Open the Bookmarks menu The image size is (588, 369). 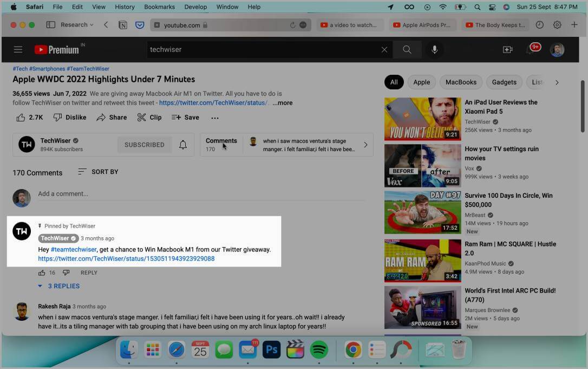(x=159, y=7)
